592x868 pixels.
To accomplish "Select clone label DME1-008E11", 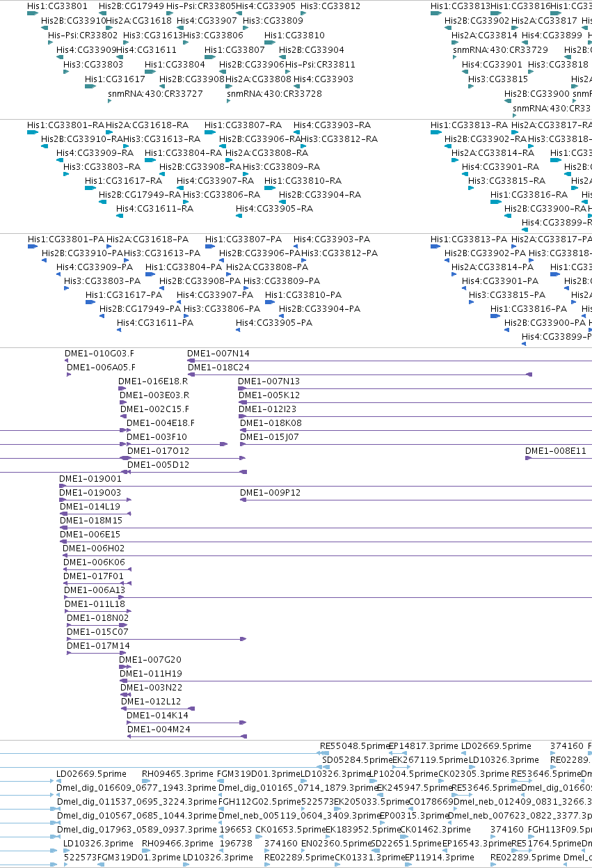I will (x=556, y=451).
